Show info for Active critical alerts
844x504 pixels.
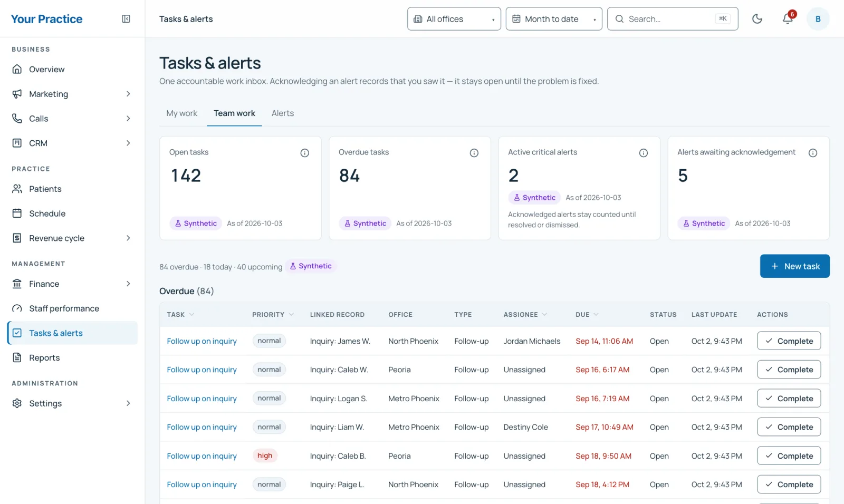coord(644,153)
